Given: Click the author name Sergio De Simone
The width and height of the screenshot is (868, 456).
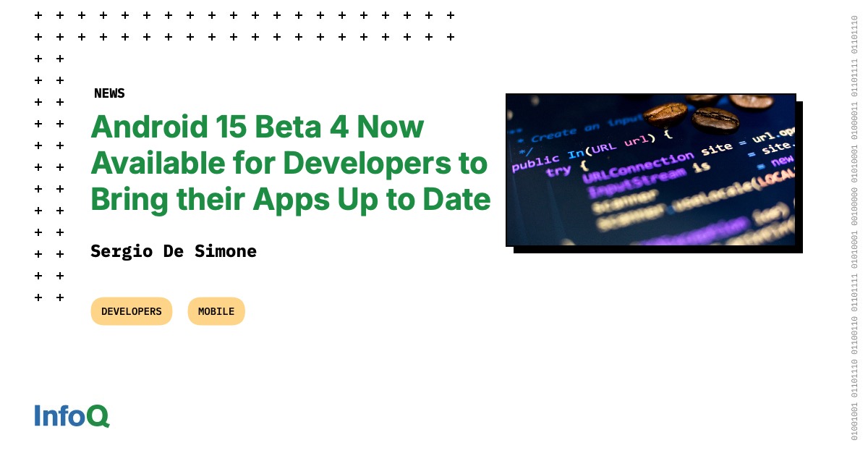Looking at the screenshot, I should 174,251.
